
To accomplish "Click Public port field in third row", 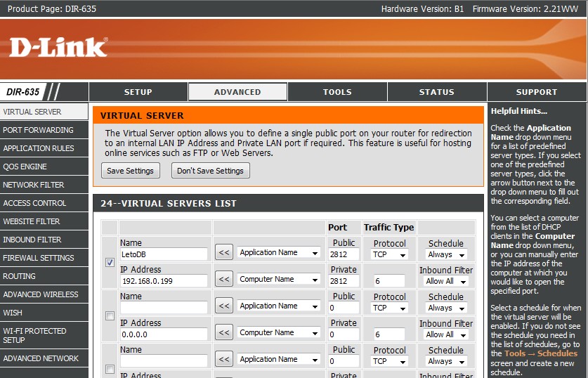I will (344, 360).
